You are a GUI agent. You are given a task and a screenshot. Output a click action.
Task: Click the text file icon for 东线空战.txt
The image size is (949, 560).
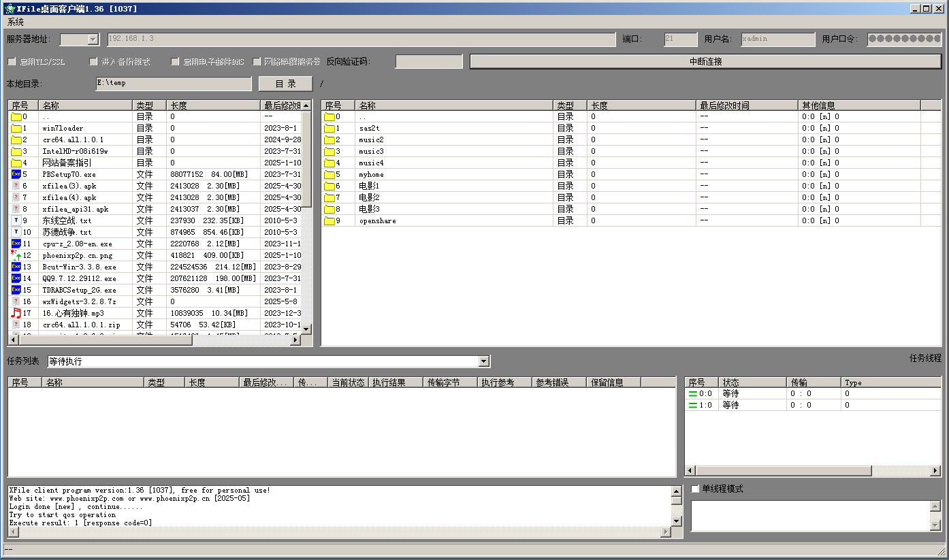tap(16, 220)
